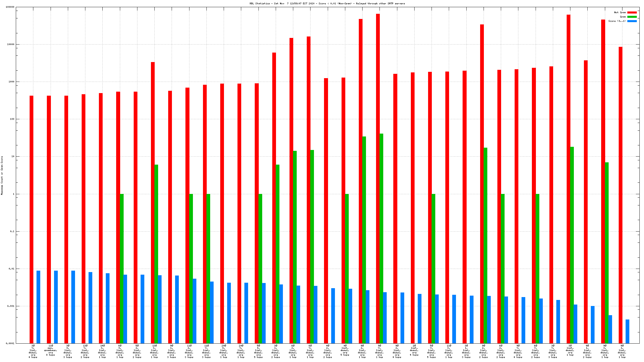Click the blue bar above zen.spamhaus.org
Viewport: 644px width, 362px height.
56,307
